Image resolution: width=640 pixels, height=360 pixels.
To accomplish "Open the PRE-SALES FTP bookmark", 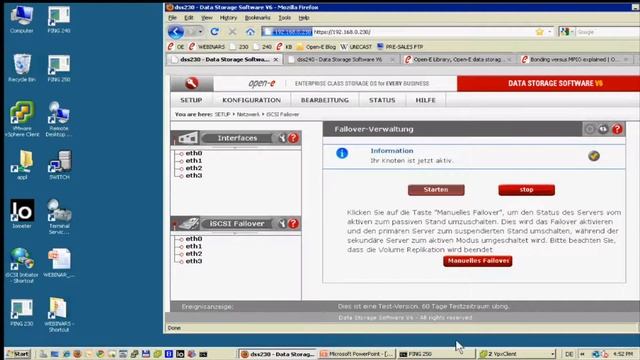I will point(400,47).
